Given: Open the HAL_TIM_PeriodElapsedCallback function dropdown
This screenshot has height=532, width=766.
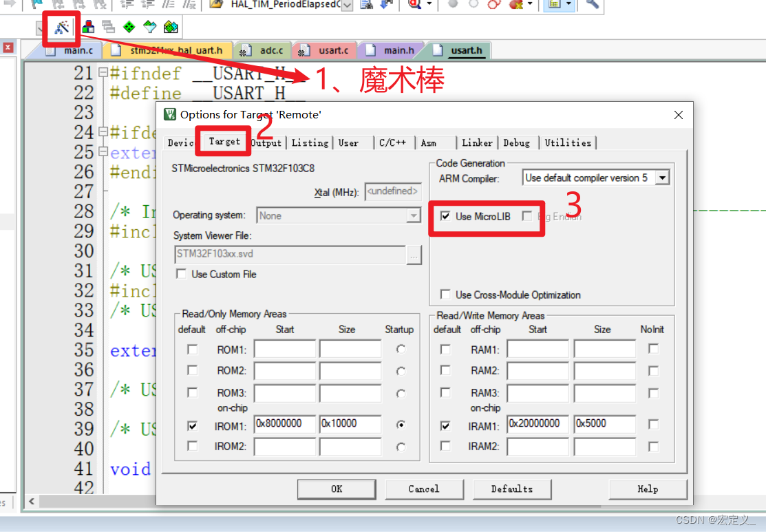Looking at the screenshot, I should tap(348, 6).
